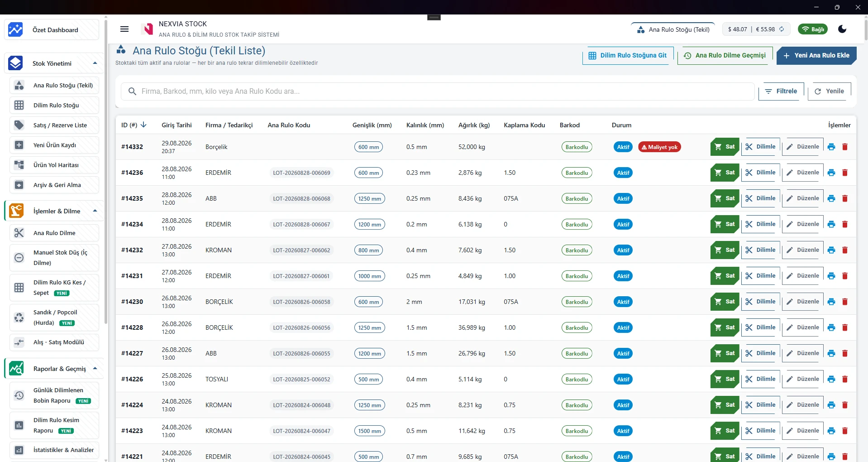
Task: Click Barkodlu badge in row #14223
Action: 577,431
